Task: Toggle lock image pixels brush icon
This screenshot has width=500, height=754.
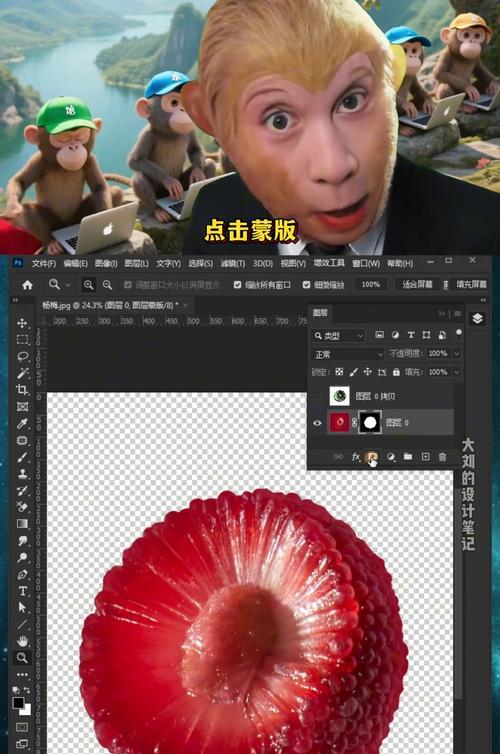Action: (353, 372)
